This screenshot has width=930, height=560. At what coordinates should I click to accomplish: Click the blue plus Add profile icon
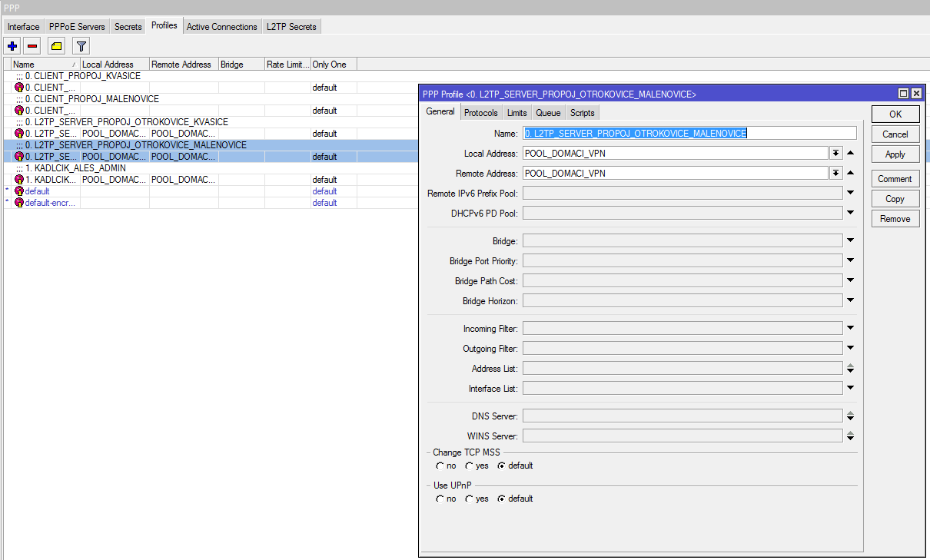12,46
